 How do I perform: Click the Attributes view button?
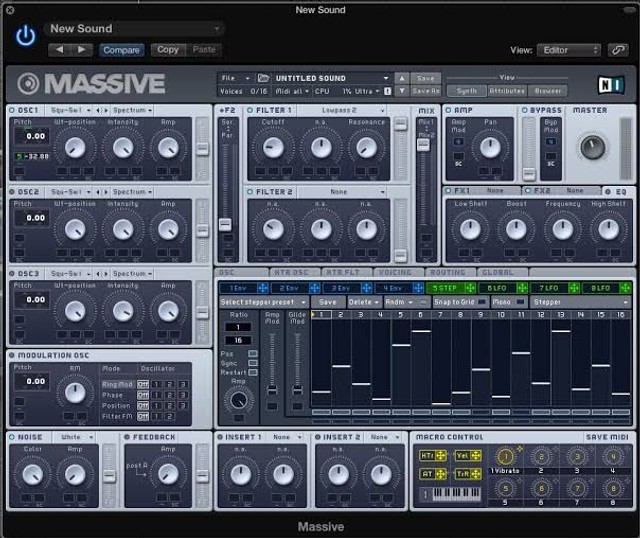tap(507, 91)
